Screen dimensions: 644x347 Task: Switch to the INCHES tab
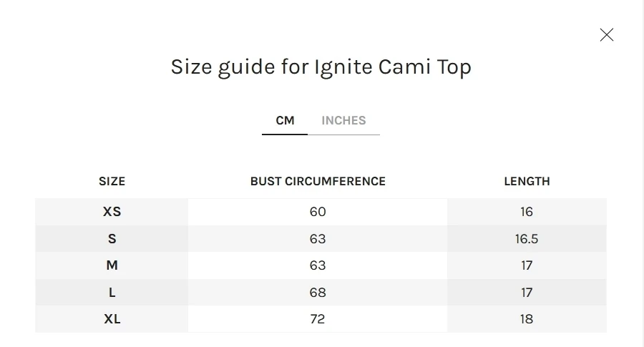click(x=343, y=120)
